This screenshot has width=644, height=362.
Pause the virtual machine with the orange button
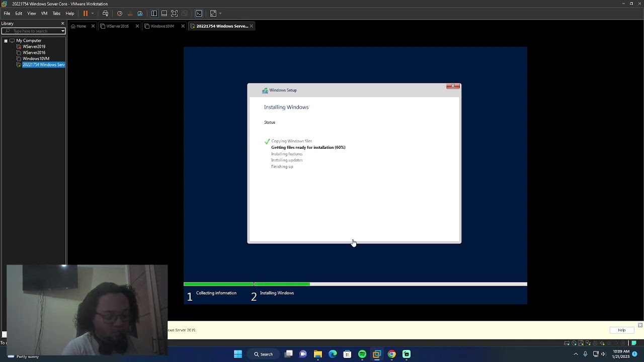86,14
